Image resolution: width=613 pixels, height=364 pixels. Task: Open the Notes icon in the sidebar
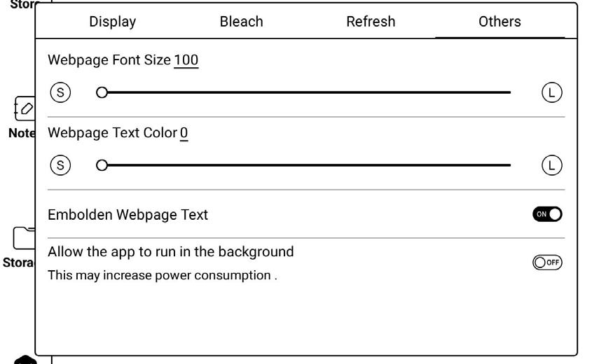click(x=27, y=108)
